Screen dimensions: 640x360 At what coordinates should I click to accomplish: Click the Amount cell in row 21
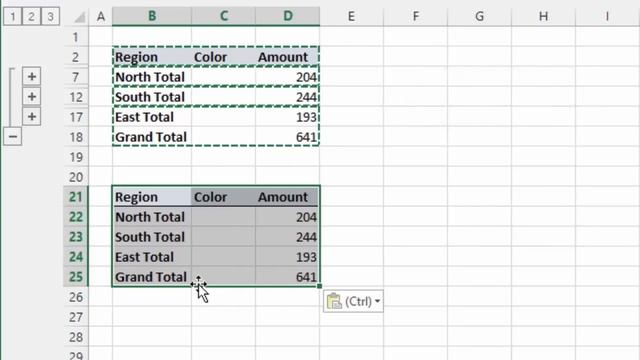coord(288,197)
